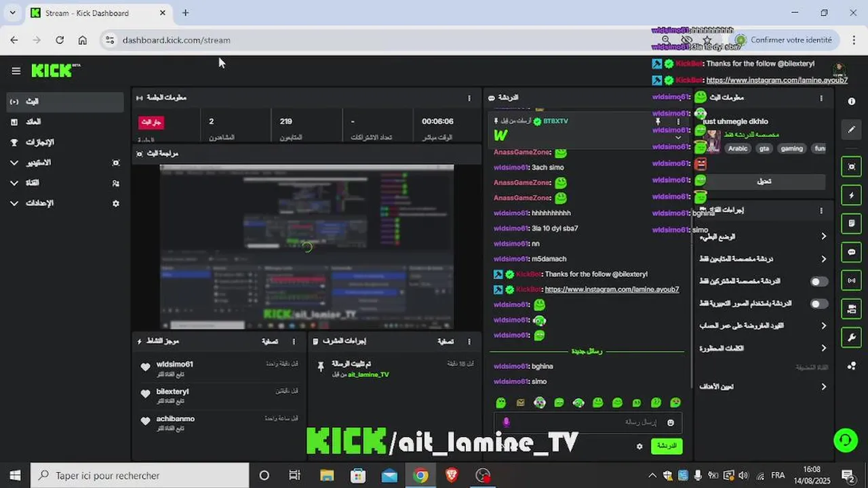
Task: Open the pinned message three-dot menu
Action: coord(678,121)
